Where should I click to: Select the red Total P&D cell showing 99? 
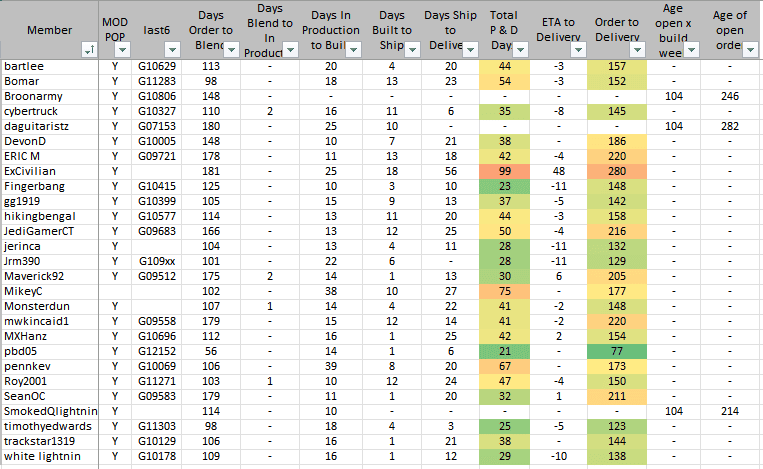tap(504, 171)
